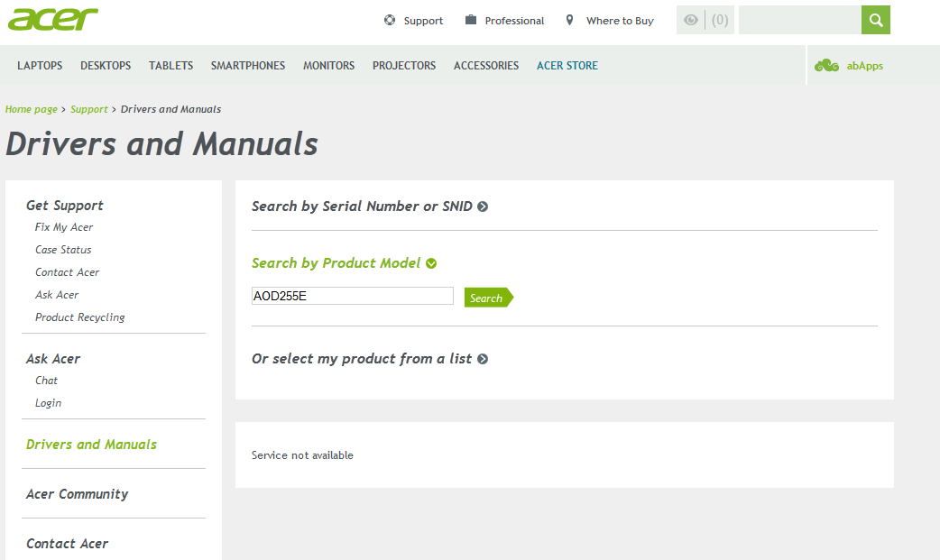Click the Support lifebuoy icon

390,20
